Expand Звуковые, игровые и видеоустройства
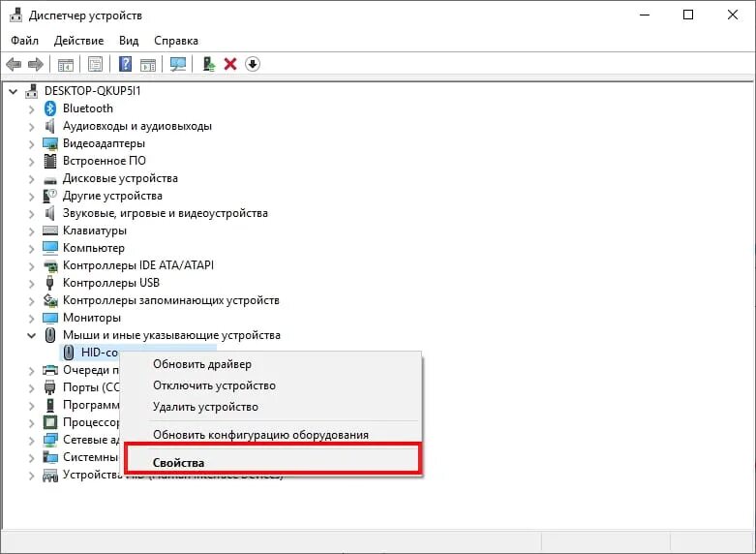This screenshot has width=756, height=554. pyautogui.click(x=32, y=213)
